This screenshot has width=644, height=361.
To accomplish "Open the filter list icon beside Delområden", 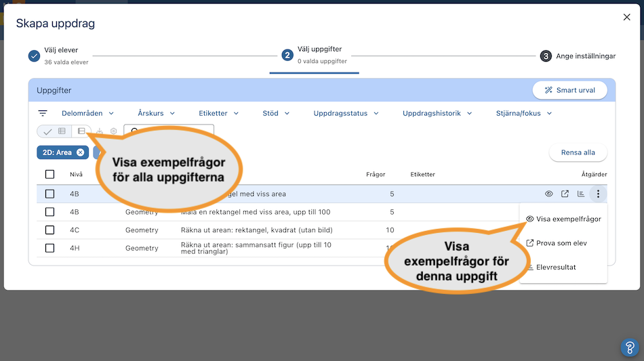I will (x=43, y=114).
